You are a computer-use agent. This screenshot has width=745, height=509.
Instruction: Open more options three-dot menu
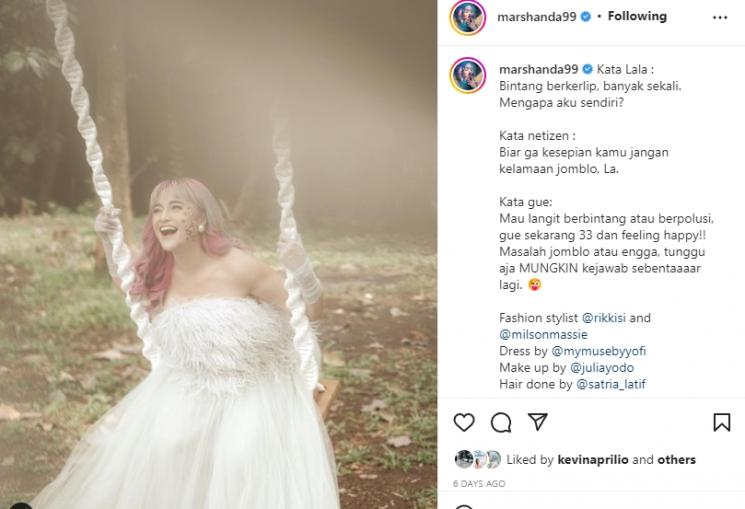[722, 17]
